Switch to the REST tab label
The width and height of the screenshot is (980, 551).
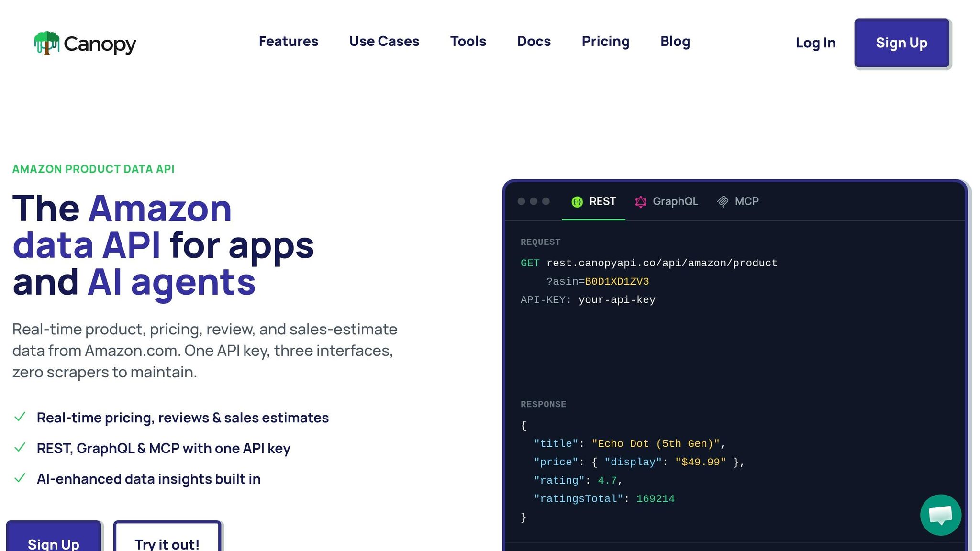[x=602, y=201]
